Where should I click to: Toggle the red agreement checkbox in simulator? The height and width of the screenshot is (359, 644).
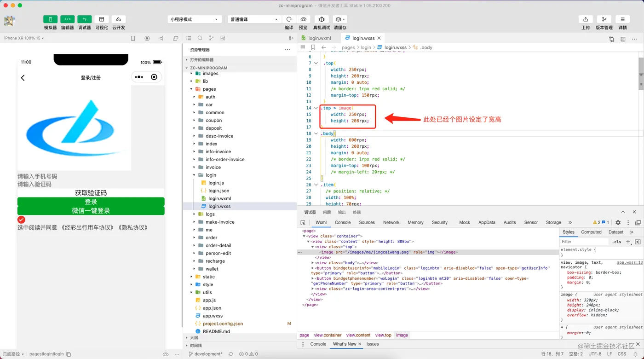(x=21, y=220)
